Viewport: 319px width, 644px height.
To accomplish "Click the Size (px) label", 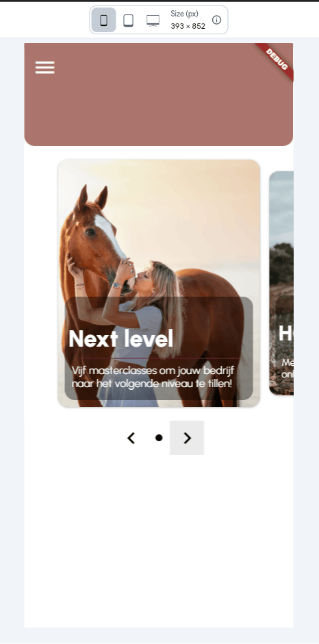I will [184, 14].
